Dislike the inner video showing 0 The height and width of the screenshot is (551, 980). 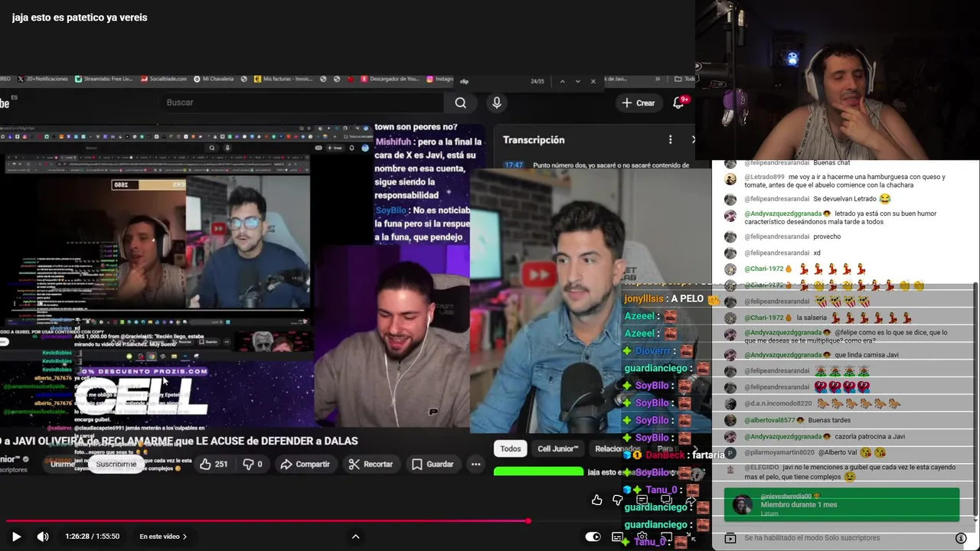click(252, 464)
